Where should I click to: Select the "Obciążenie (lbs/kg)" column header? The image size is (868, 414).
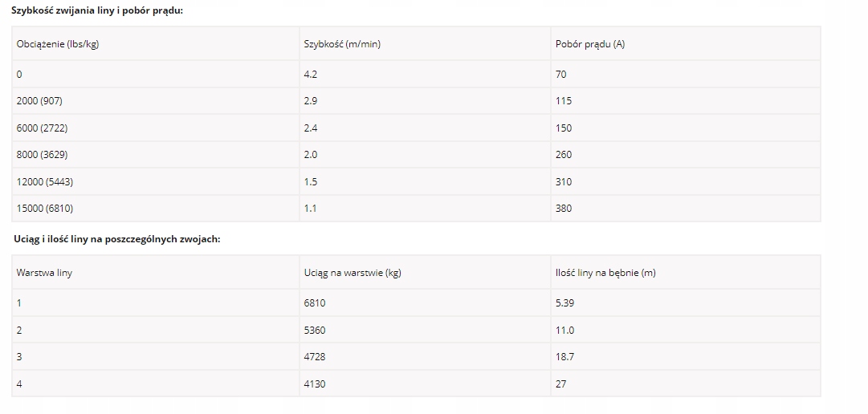[58, 44]
